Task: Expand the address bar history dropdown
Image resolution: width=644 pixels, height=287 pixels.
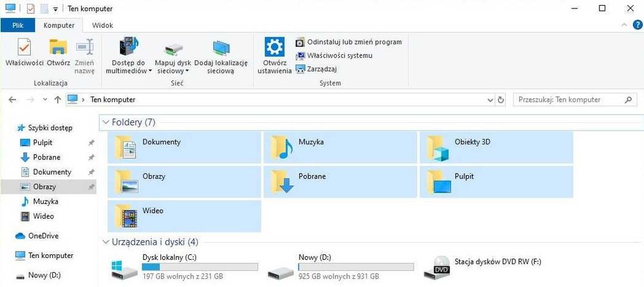Action: tap(490, 100)
